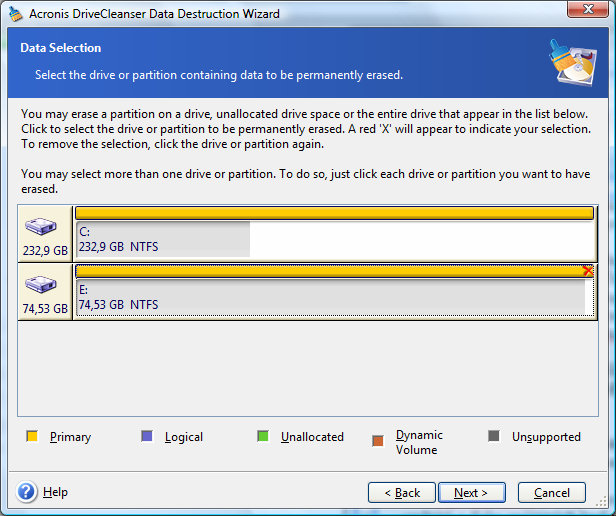This screenshot has width=616, height=516.
Task: Click the orange Dynamic Volume legend swatch
Action: coord(378,441)
